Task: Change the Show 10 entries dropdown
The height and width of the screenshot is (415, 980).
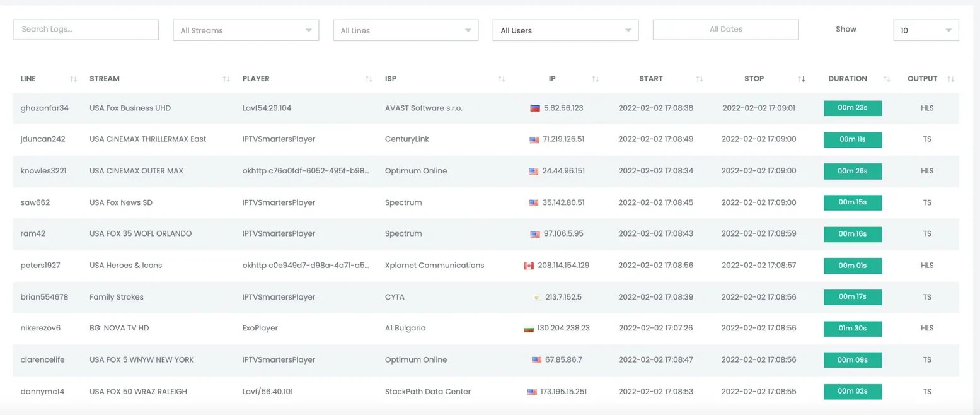Action: pos(926,30)
